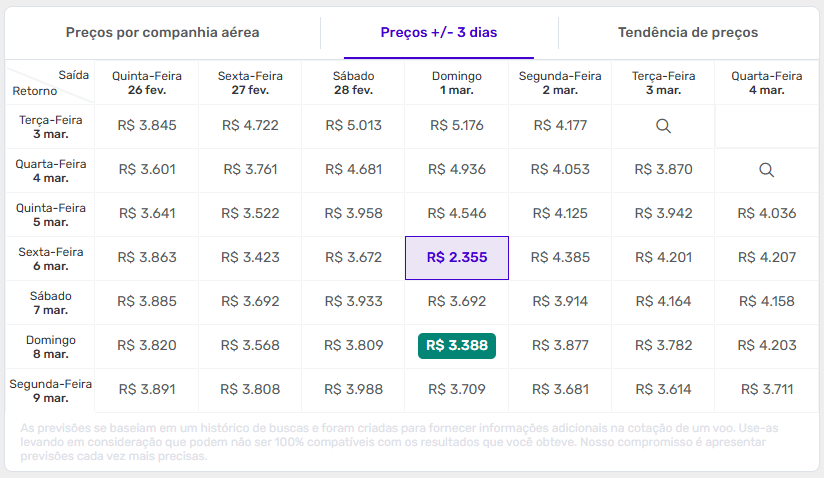Pick the R$ 3.845 price cell
Screen dimensions: 824x478
point(147,126)
